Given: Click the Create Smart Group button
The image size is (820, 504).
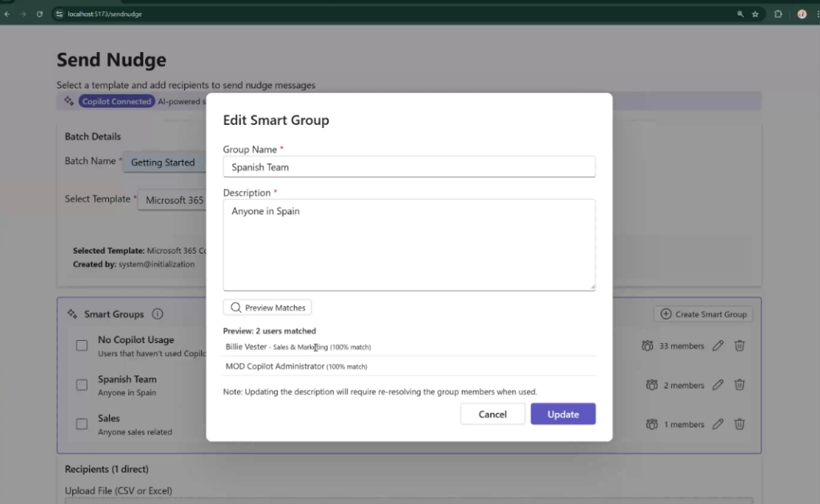Looking at the screenshot, I should click(x=703, y=314).
